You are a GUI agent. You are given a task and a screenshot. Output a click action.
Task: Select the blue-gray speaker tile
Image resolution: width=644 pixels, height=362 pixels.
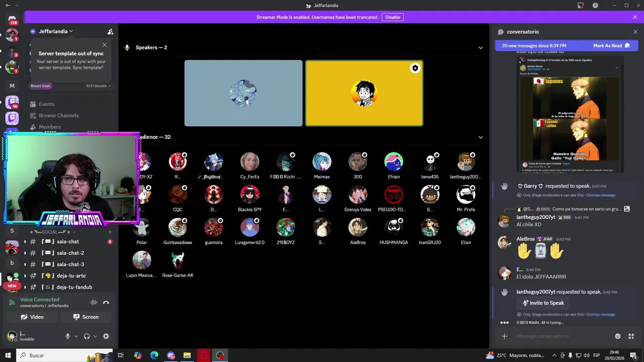point(244,94)
